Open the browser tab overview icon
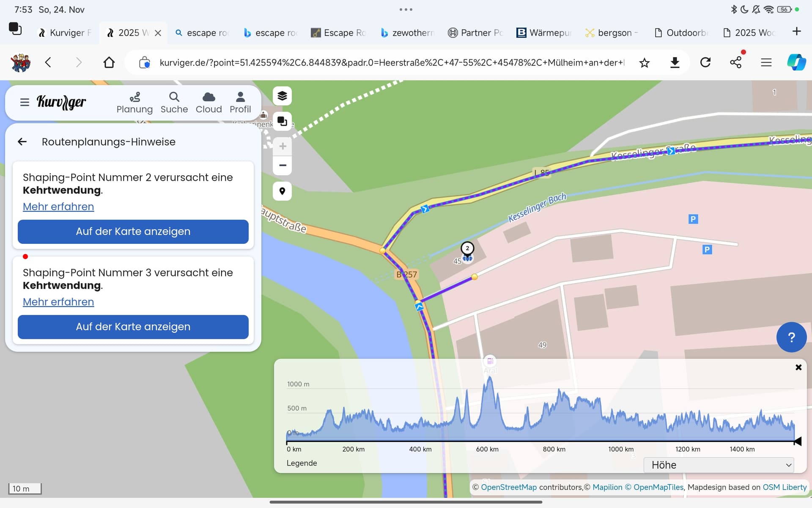This screenshot has width=812, height=508. (15, 29)
